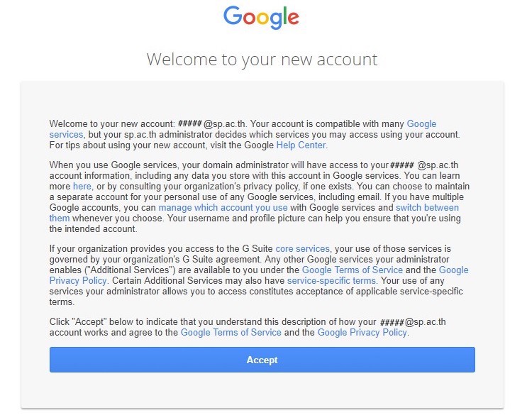
Task: Open "manage which account you use" link
Action: point(223,207)
